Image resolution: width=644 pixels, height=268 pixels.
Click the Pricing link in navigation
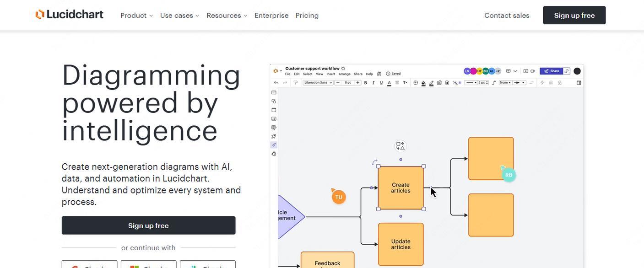(x=307, y=15)
